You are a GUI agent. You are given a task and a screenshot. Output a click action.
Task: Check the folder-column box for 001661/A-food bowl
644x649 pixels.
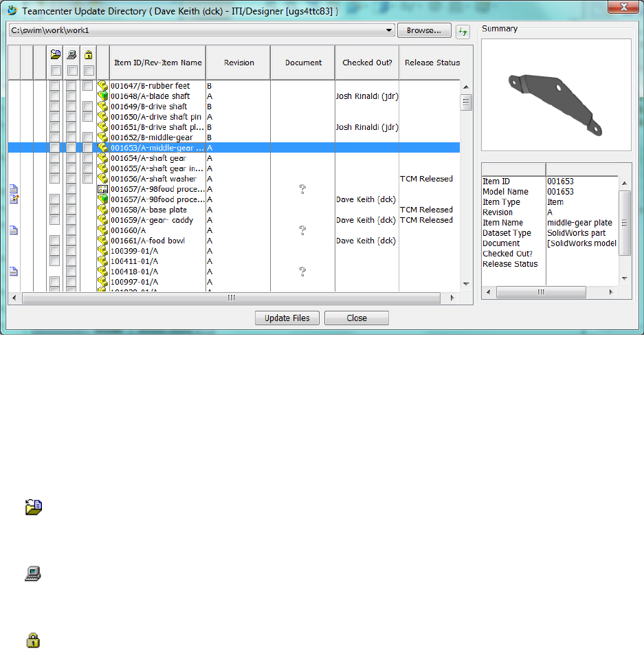tap(54, 241)
